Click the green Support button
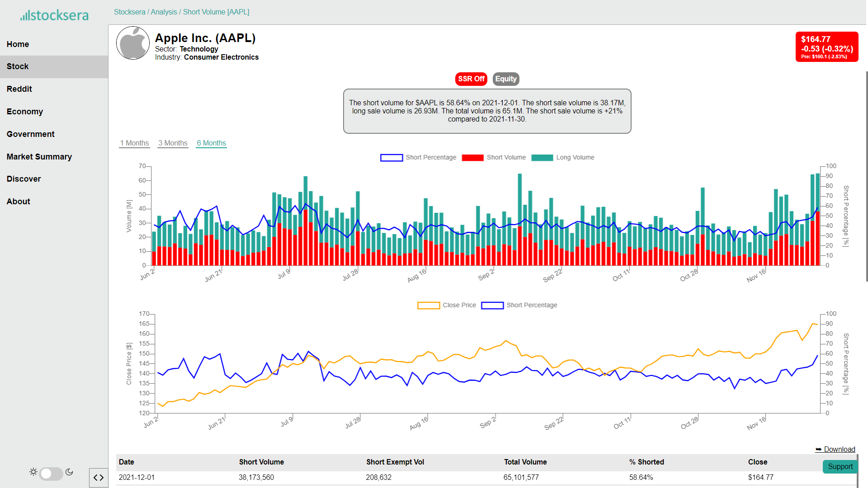The height and width of the screenshot is (488, 868). [840, 466]
